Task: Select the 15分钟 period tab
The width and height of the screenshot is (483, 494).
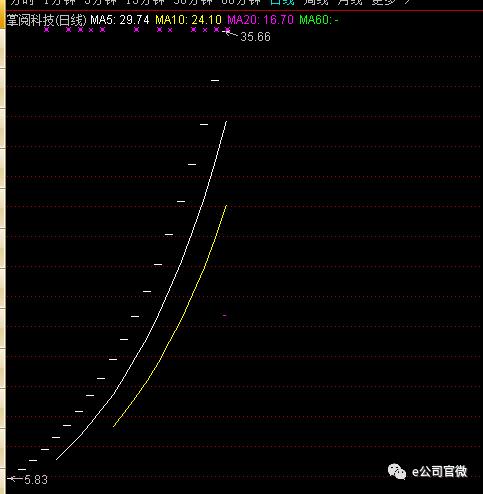Action: coord(145,2)
